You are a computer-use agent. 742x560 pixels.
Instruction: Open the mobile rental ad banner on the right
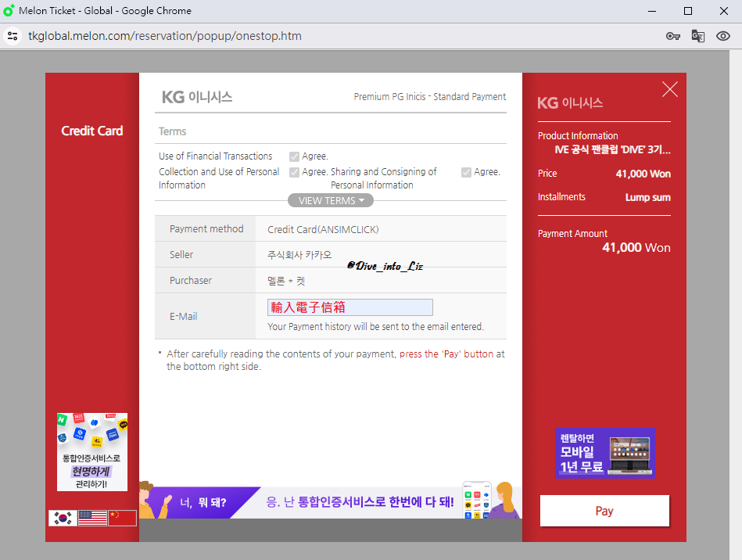[604, 454]
